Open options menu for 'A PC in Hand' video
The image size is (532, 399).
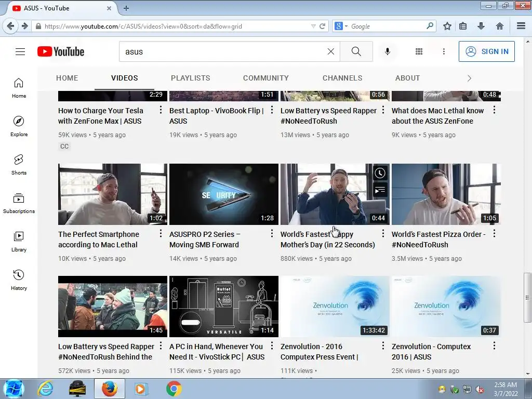[272, 345]
